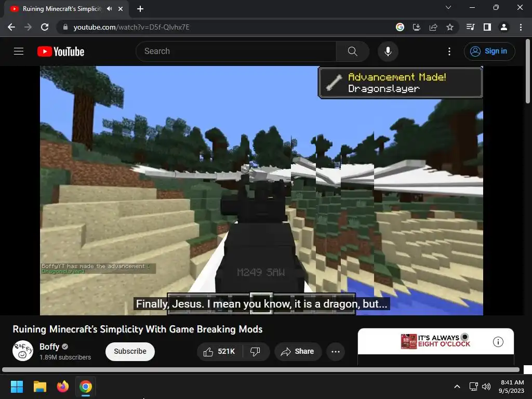Open Boffy channel avatar

(x=23, y=351)
